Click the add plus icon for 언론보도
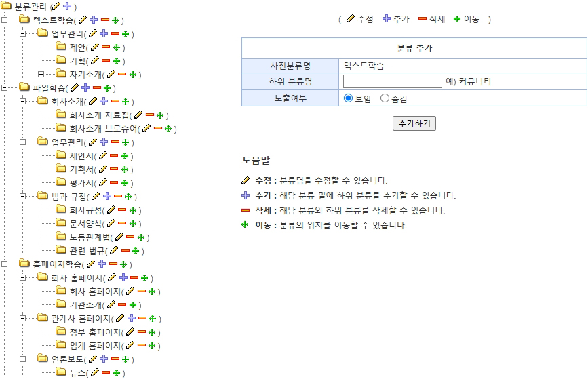The height and width of the screenshot is (379, 588). point(104,359)
